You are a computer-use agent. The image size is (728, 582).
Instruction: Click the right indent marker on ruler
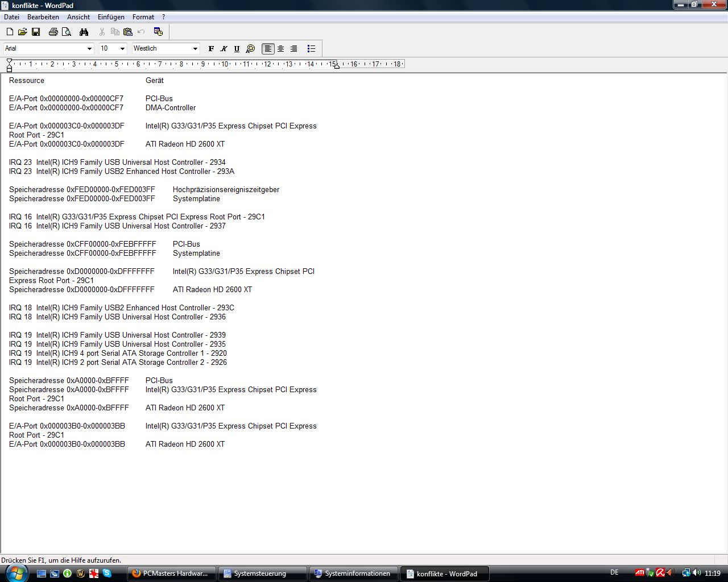(x=337, y=66)
